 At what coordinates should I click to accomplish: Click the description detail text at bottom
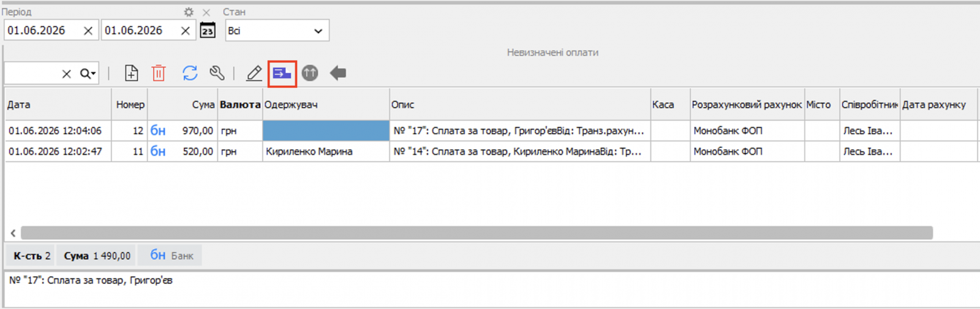pyautogui.click(x=91, y=280)
